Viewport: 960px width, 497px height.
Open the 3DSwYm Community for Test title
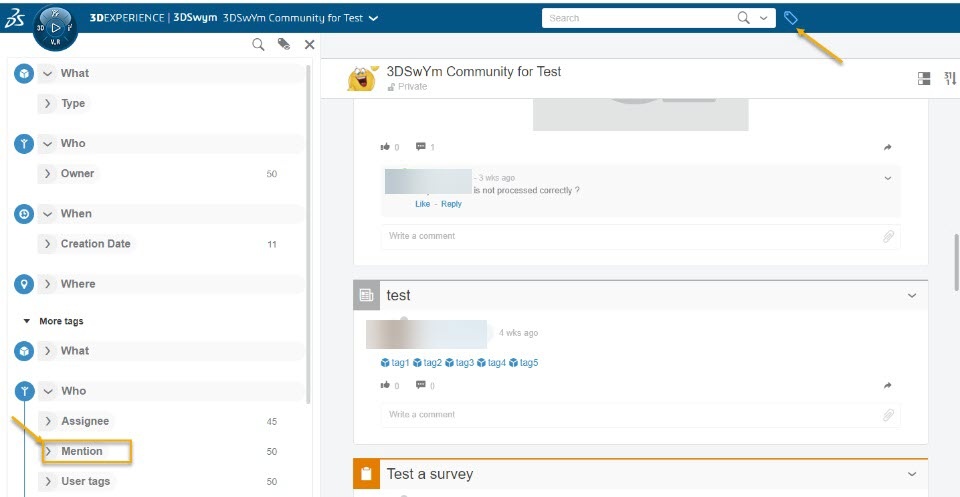[x=473, y=72]
